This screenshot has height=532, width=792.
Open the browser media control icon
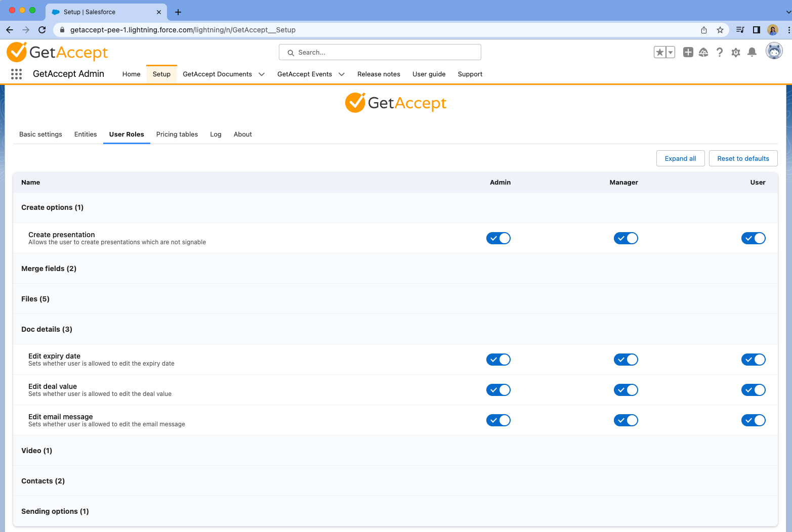click(x=740, y=30)
